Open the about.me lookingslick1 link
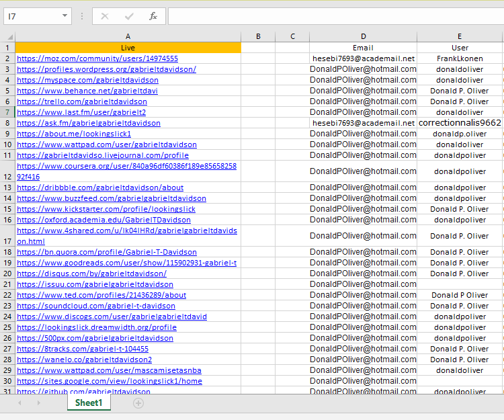 tap(74, 134)
